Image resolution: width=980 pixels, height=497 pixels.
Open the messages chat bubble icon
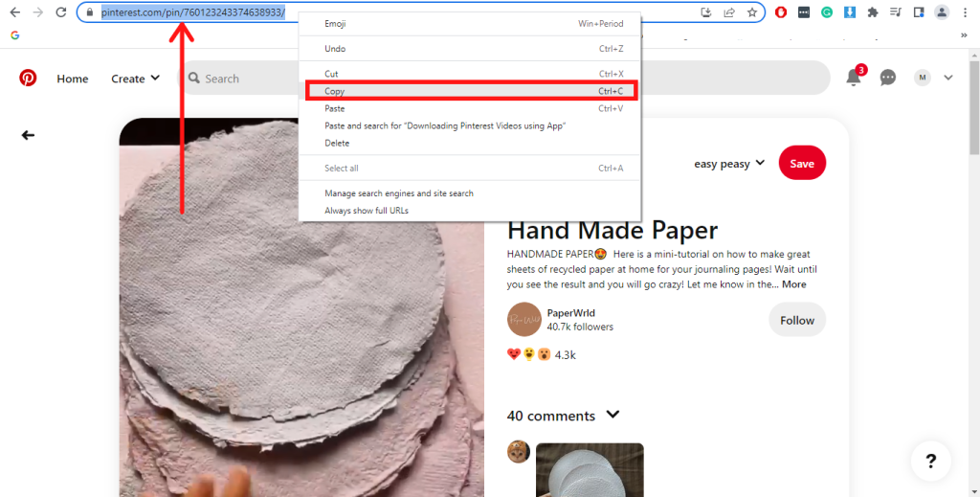click(888, 79)
